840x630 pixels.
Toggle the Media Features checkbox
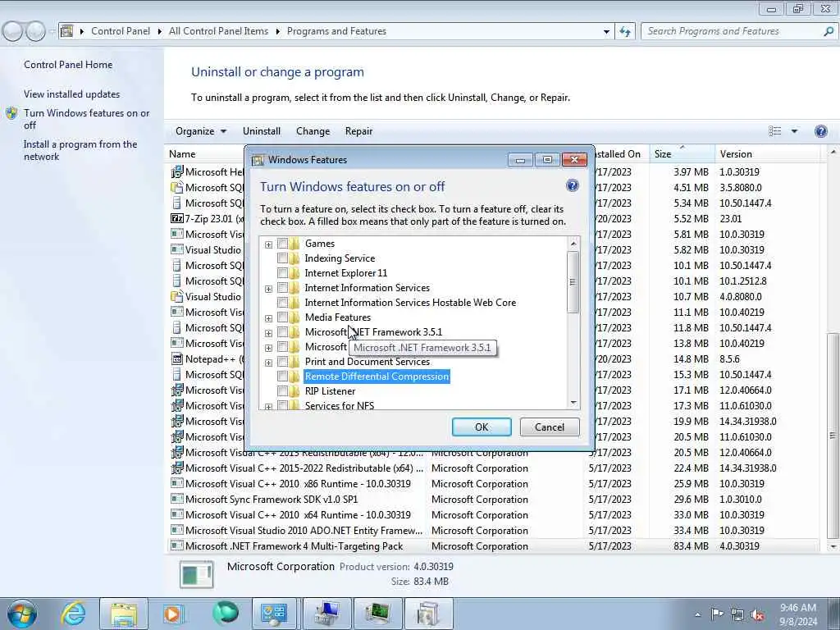(x=282, y=317)
